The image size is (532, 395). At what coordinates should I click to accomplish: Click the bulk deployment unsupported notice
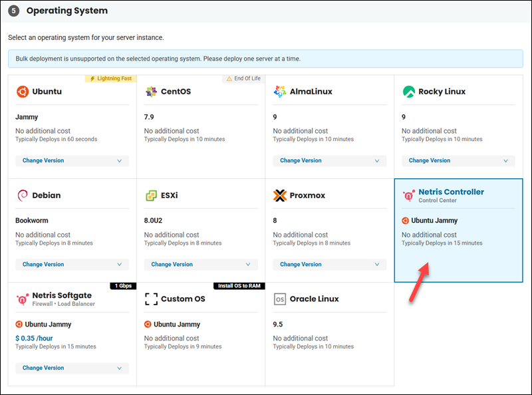click(265, 59)
